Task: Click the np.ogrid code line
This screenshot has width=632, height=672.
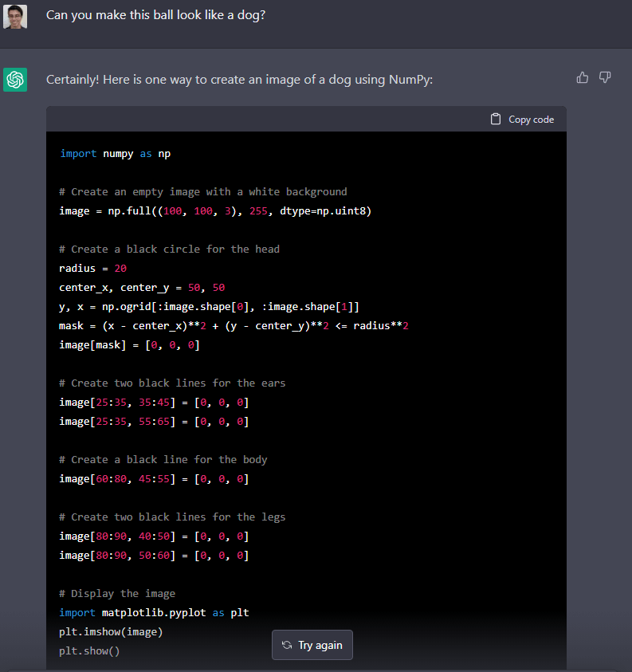Action: [215, 307]
